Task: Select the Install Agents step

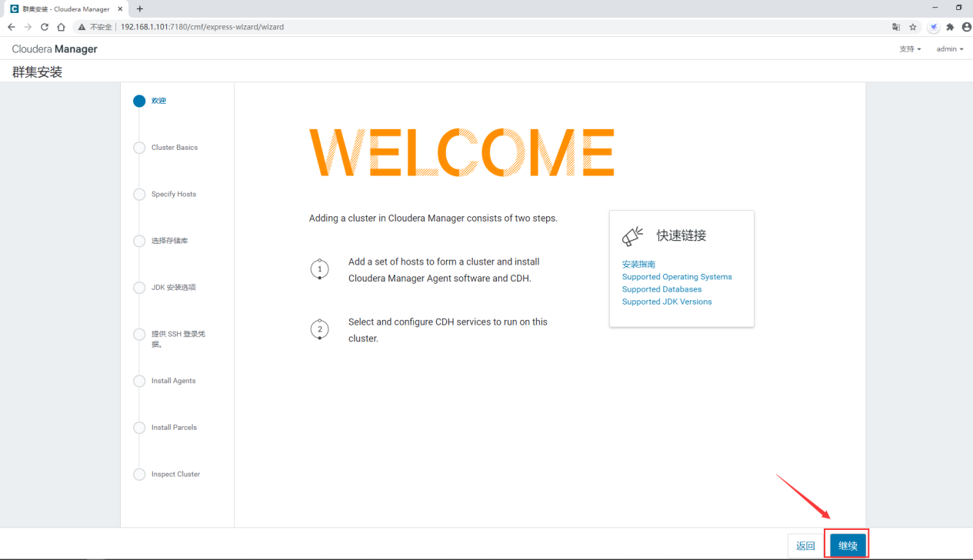Action: click(x=165, y=381)
